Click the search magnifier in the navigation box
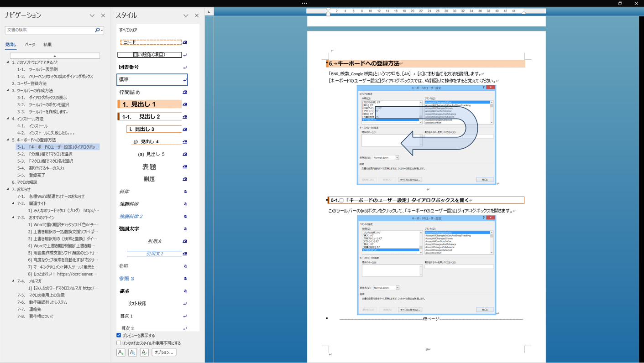 (x=97, y=30)
